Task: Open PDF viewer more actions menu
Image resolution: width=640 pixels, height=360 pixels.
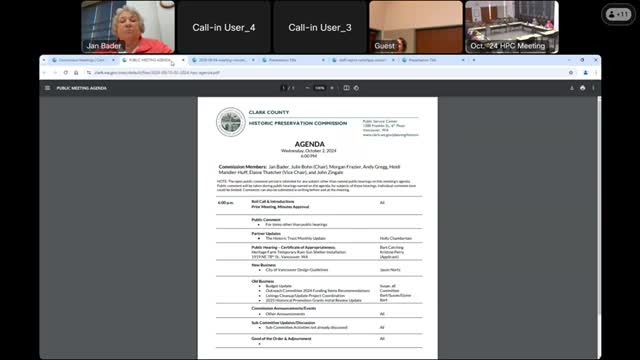Action: [x=593, y=88]
